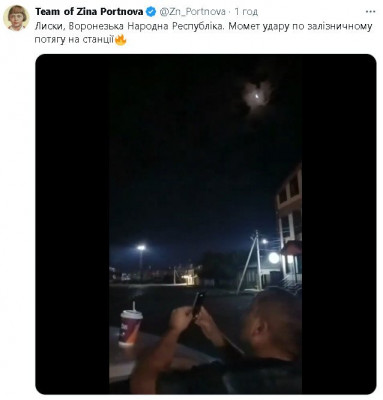The image size is (383, 400).
Task: Open the Team of Zina Portnova profile avatar
Action: 16,18
